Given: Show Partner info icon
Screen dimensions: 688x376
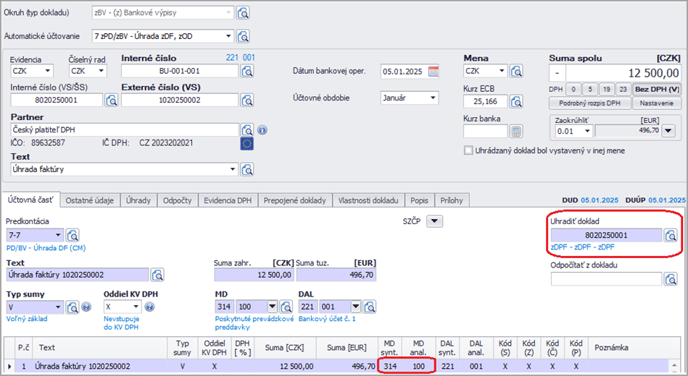Looking at the screenshot, I should coord(262,130).
